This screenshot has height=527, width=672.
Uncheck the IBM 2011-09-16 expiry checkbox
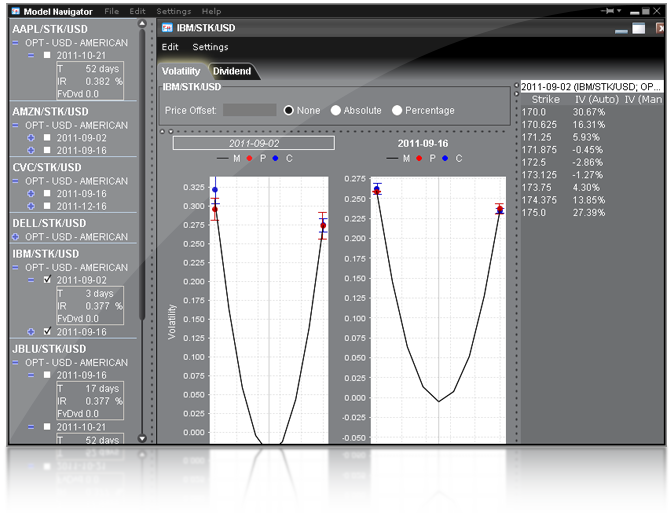pyautogui.click(x=47, y=331)
